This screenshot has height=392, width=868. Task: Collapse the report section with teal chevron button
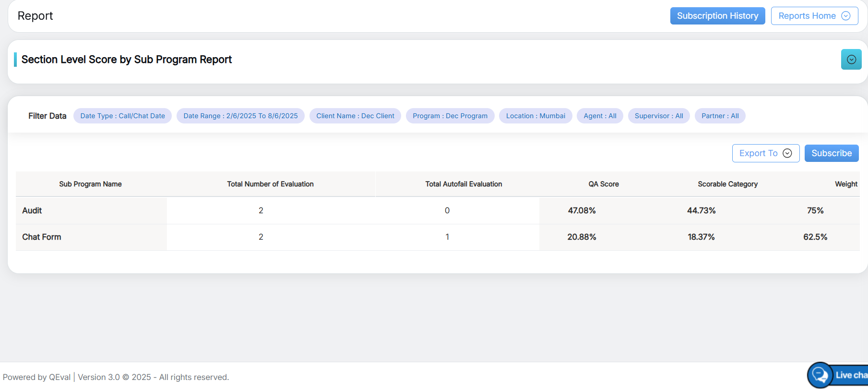(x=851, y=60)
